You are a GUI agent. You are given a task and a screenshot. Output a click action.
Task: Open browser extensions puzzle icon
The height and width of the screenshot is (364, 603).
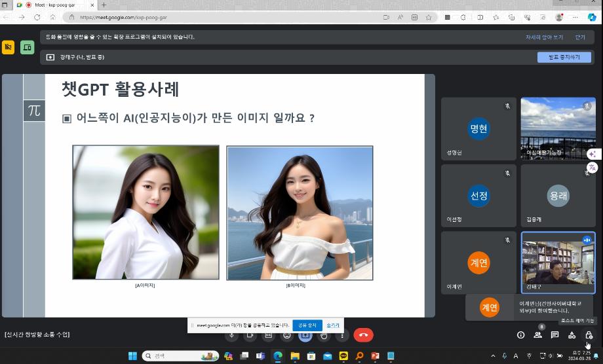463,17
